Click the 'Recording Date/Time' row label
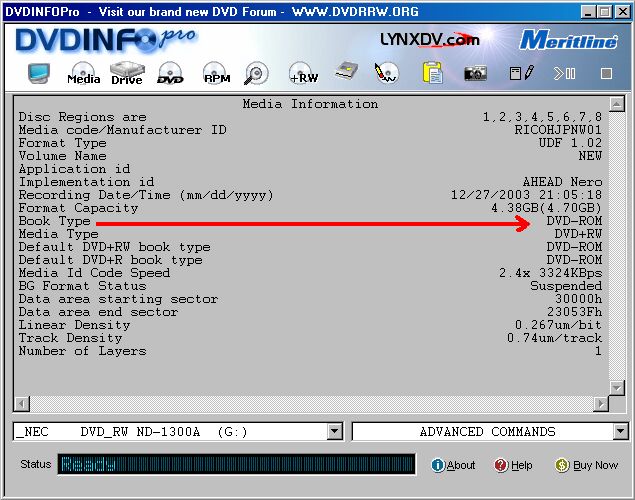 (146, 195)
